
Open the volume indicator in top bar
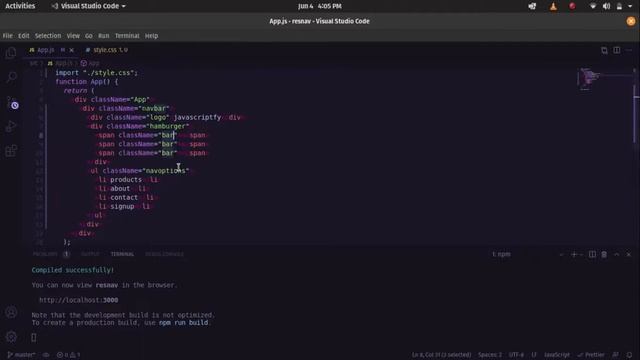pyautogui.click(x=606, y=6)
